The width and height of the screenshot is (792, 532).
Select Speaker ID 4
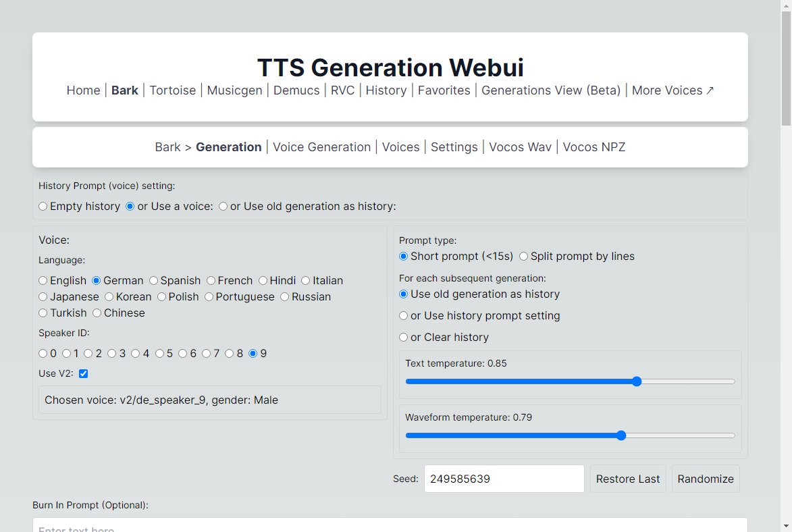pyautogui.click(x=135, y=353)
